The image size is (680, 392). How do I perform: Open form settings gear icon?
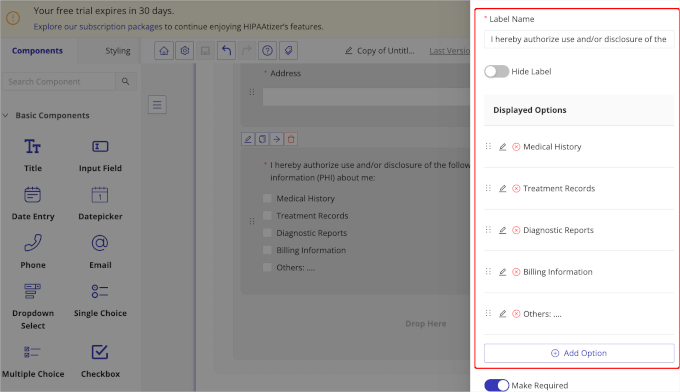click(x=185, y=51)
